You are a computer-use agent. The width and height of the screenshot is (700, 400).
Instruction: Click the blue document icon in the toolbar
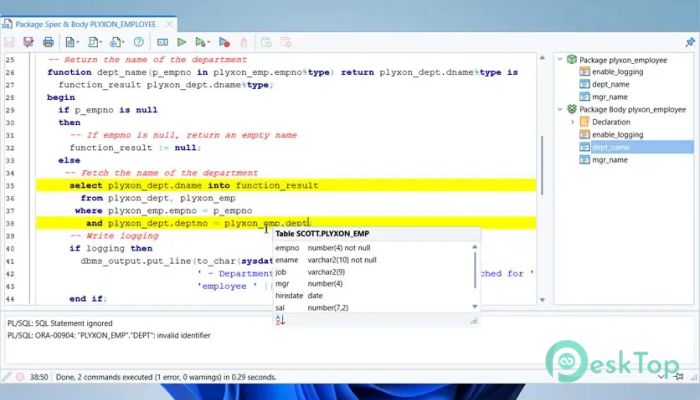coord(70,42)
